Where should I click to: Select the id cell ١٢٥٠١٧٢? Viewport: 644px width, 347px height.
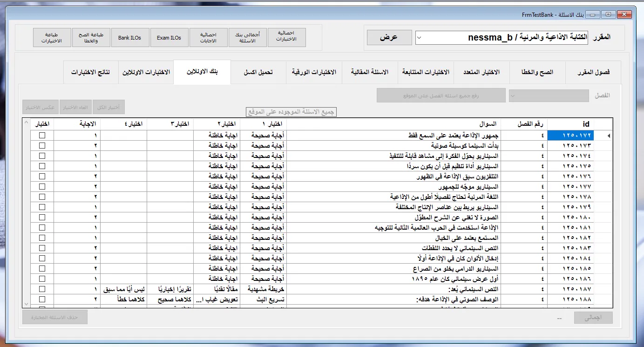click(x=571, y=135)
